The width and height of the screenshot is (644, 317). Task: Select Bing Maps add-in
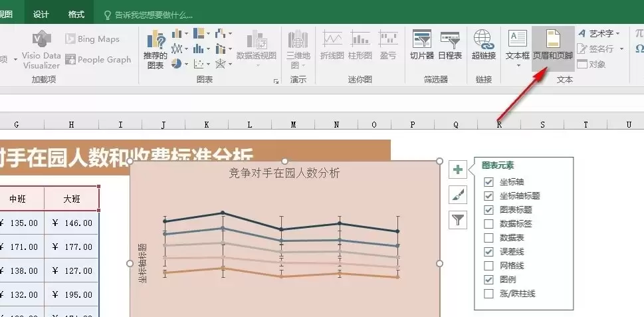coord(92,39)
